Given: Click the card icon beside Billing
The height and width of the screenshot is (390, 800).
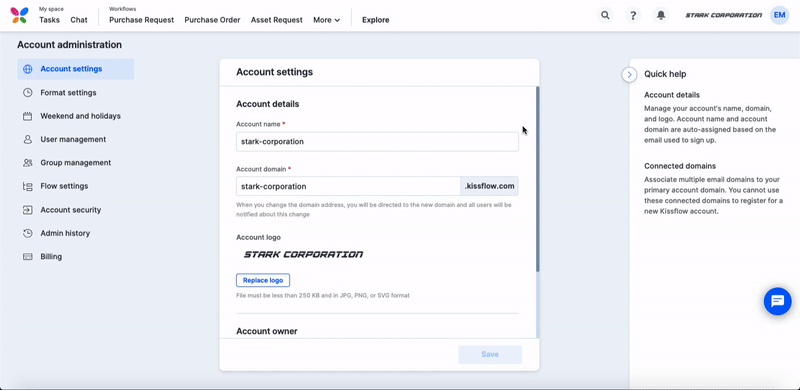Looking at the screenshot, I should coord(28,257).
